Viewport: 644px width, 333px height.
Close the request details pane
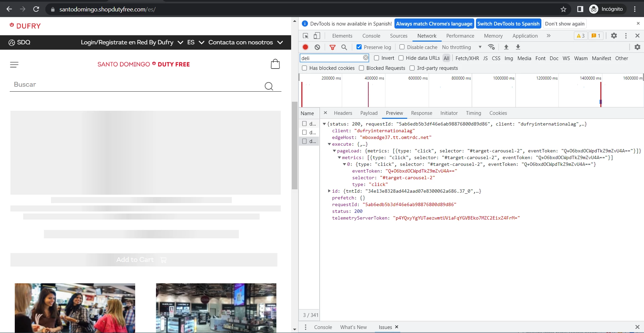pos(325,113)
